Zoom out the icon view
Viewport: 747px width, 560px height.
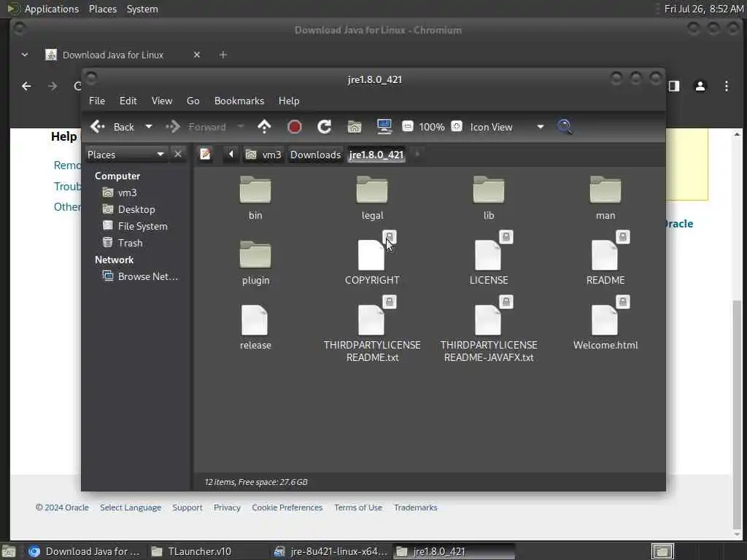tap(407, 126)
